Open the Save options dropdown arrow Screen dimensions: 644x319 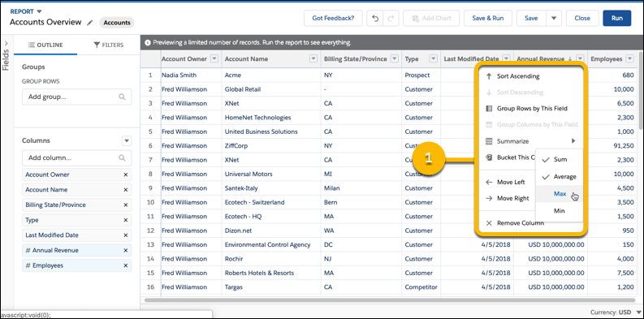point(554,19)
